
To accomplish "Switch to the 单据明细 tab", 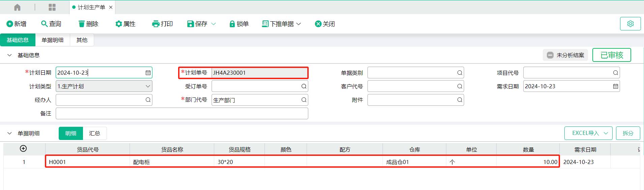I will point(53,40).
